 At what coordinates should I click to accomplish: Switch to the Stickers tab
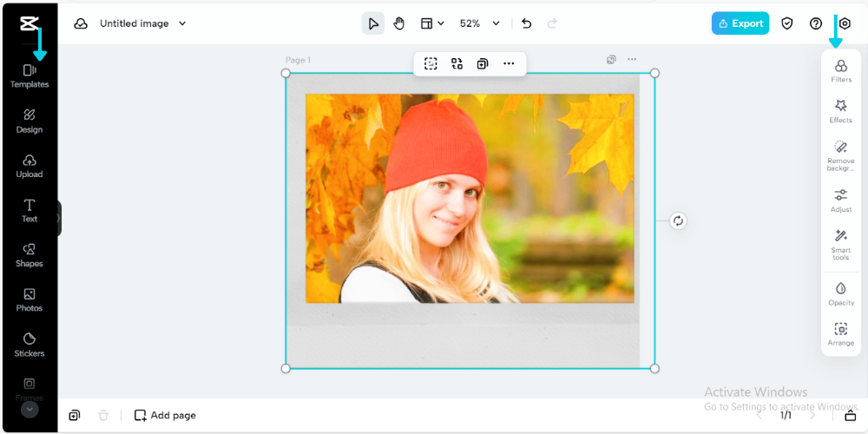[x=30, y=343]
